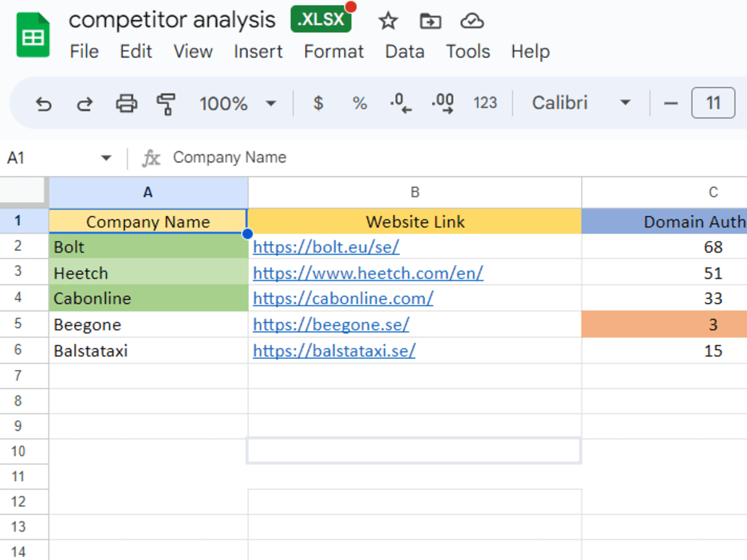Open the https://bolt.eu/se/ link
Viewport: 747px width, 560px height.
(x=326, y=247)
